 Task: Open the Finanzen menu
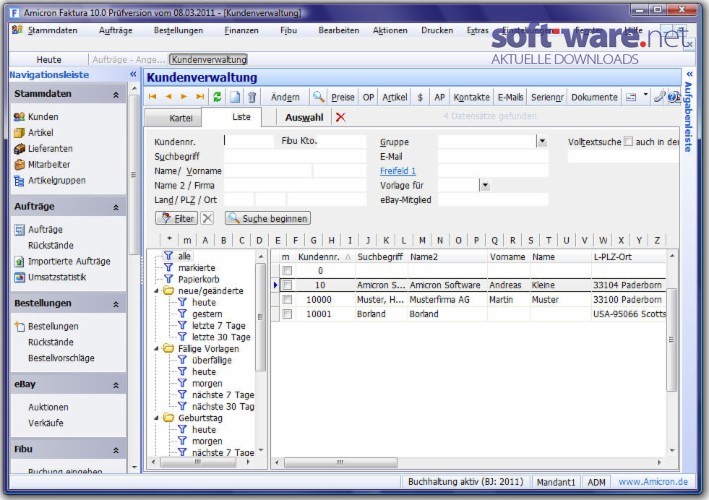[241, 30]
